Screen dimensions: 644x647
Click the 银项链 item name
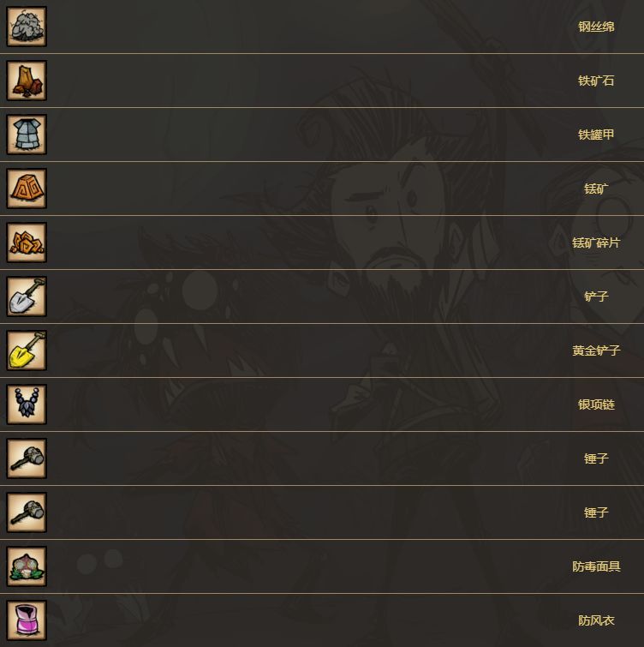[596, 404]
